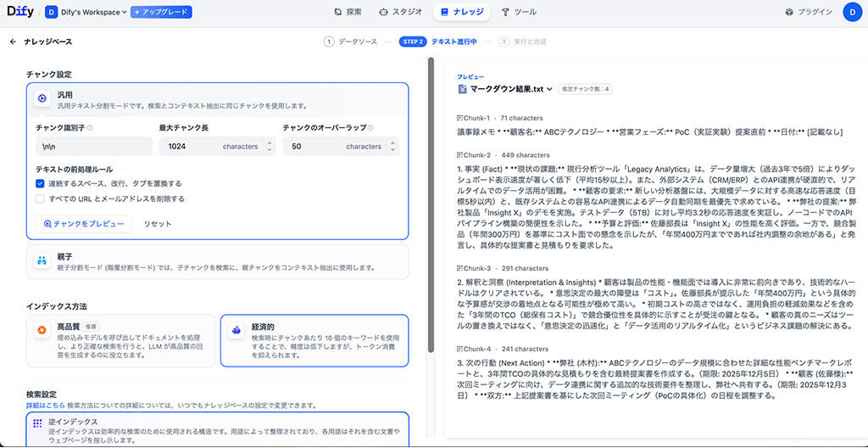Select the 逆インデックス search option
This screenshot has height=448, width=868.
tap(218, 428)
